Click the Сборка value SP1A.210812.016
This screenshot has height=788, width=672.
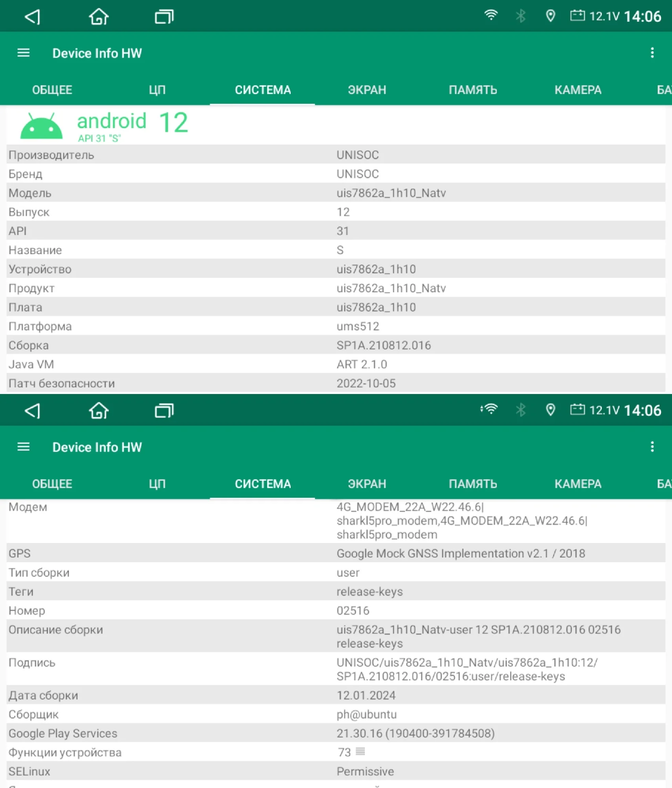pyautogui.click(x=384, y=345)
